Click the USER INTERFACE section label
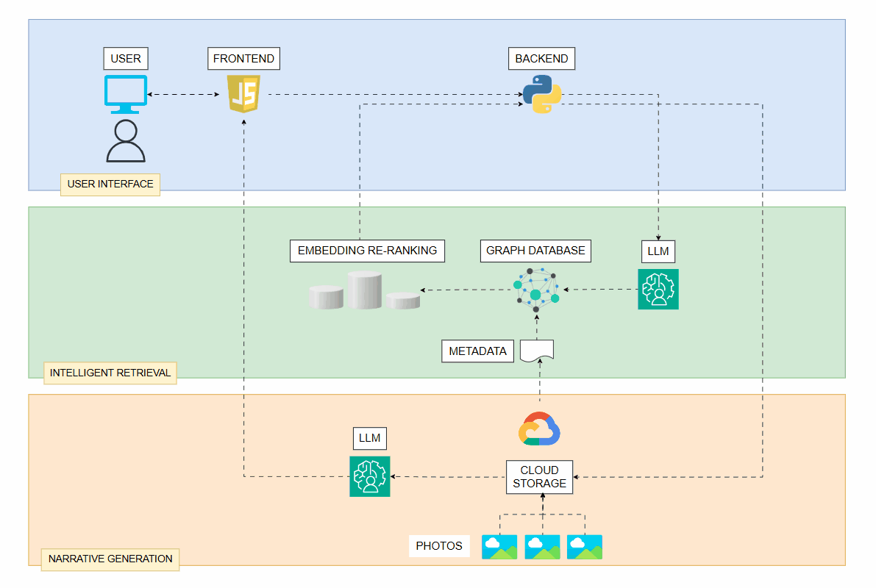 coord(110,184)
